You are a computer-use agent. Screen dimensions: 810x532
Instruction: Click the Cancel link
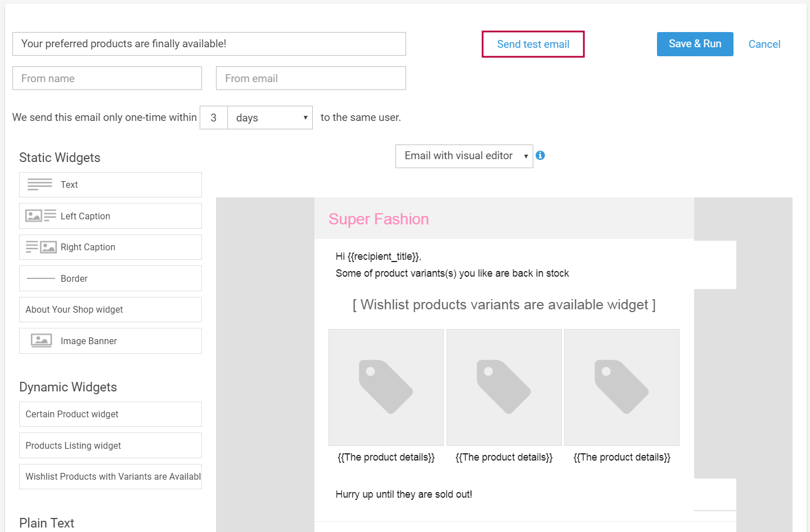[764, 44]
